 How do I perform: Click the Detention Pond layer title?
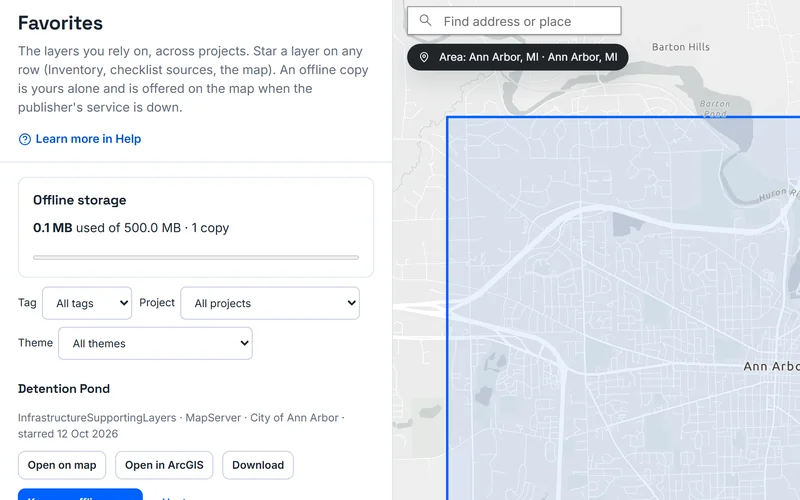point(64,389)
